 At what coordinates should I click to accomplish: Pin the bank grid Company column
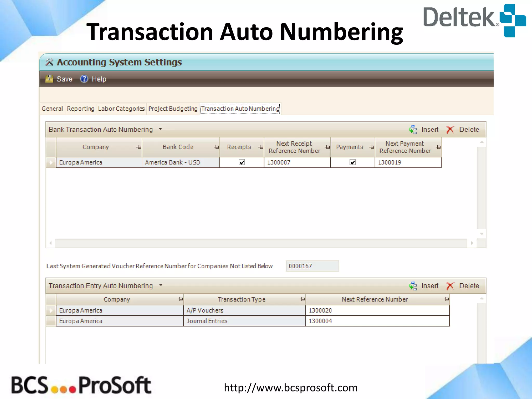pyautogui.click(x=139, y=147)
